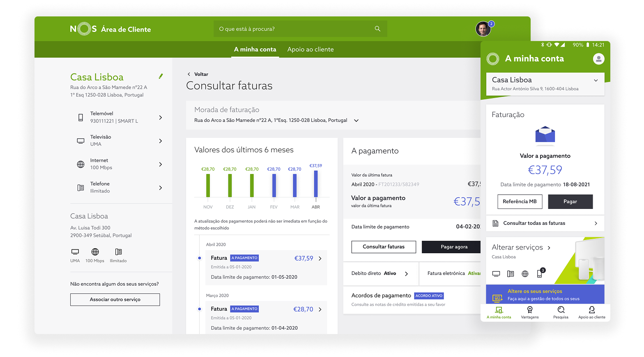Click the Acordos de pagamento heading
The image size is (644, 357).
click(381, 295)
